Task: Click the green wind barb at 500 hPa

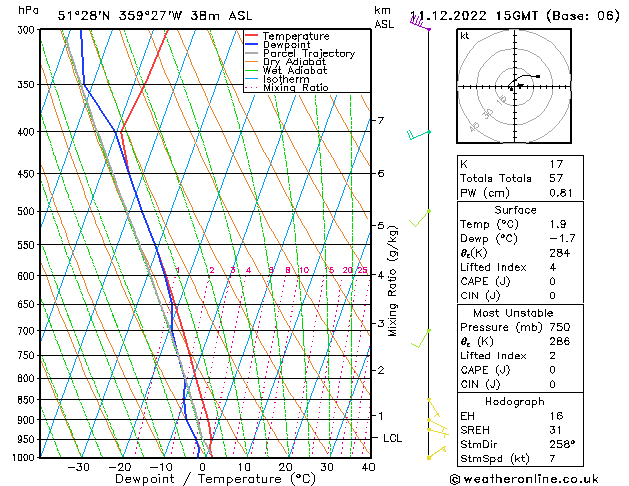Action: point(422,215)
